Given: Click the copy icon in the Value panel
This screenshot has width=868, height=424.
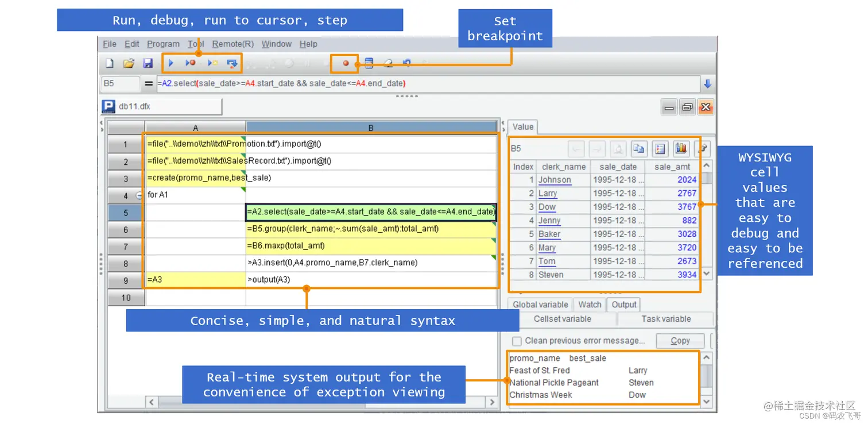Looking at the screenshot, I should click(x=638, y=148).
